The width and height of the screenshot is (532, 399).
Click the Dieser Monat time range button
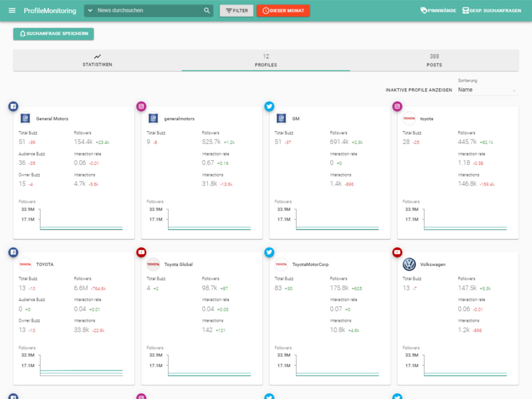283,10
